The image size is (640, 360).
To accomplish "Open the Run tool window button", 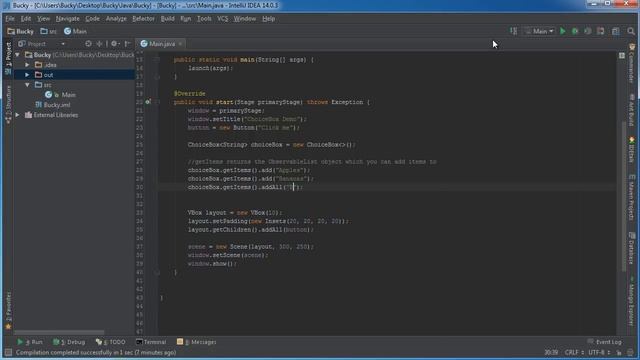I will click(30, 342).
